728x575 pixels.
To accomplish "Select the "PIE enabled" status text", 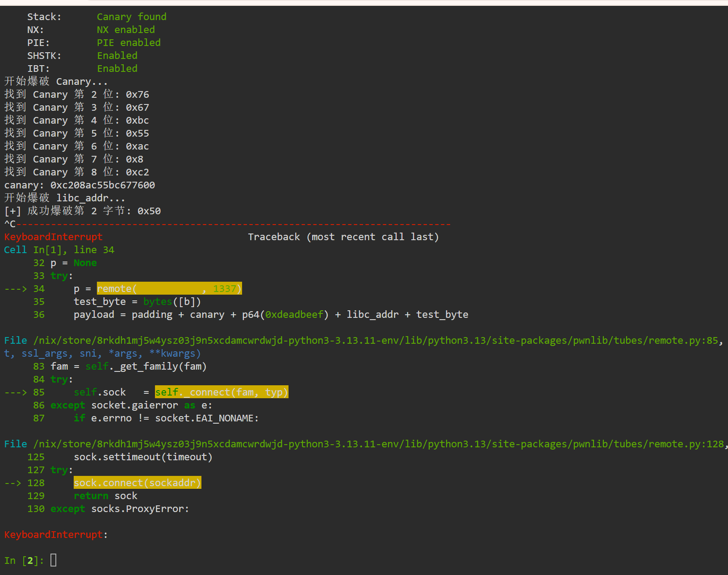I will click(129, 43).
